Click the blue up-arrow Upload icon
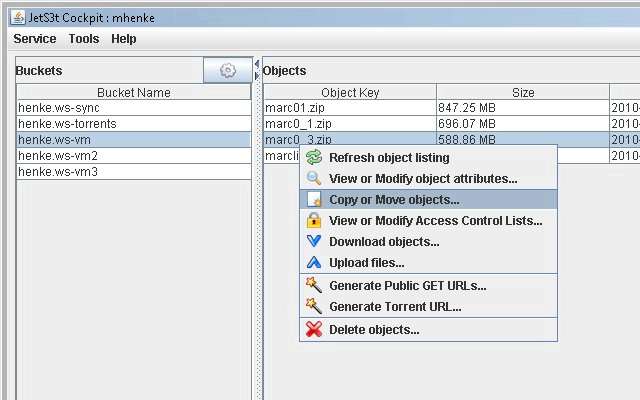The image size is (640, 400). coord(314,262)
